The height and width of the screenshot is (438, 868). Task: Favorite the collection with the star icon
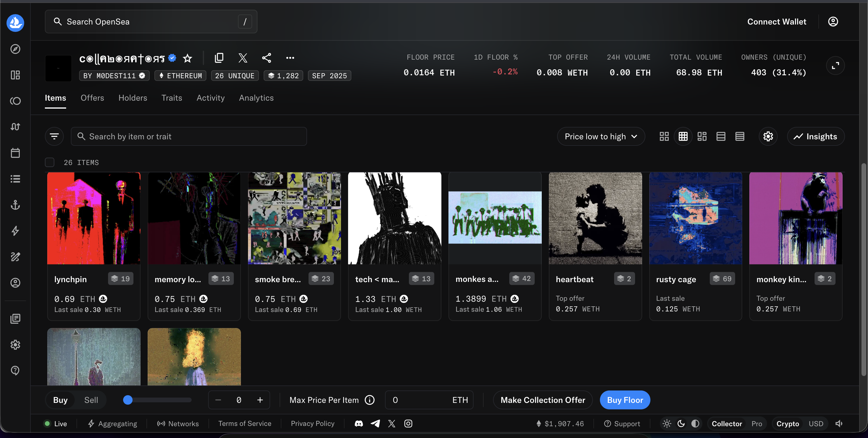tap(187, 58)
